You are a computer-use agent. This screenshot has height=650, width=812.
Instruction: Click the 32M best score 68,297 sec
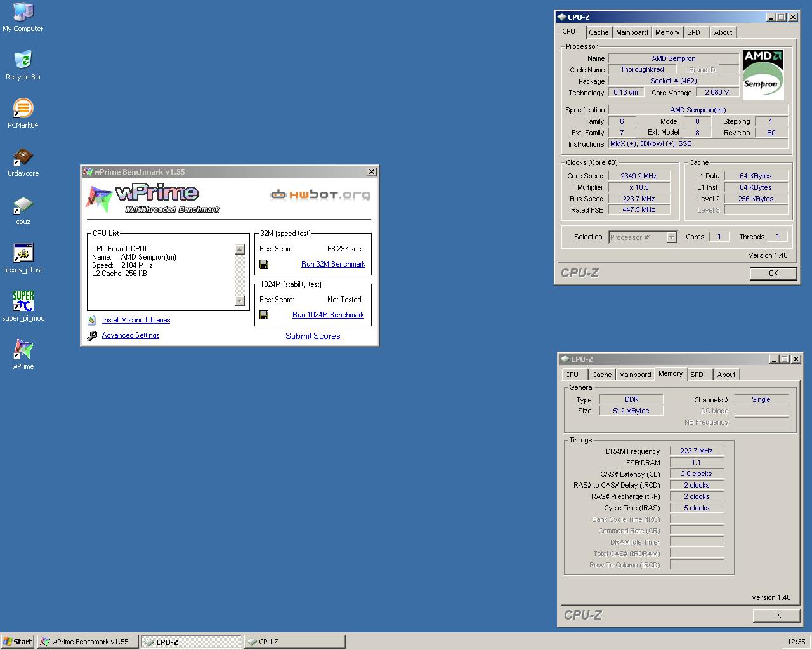(344, 249)
